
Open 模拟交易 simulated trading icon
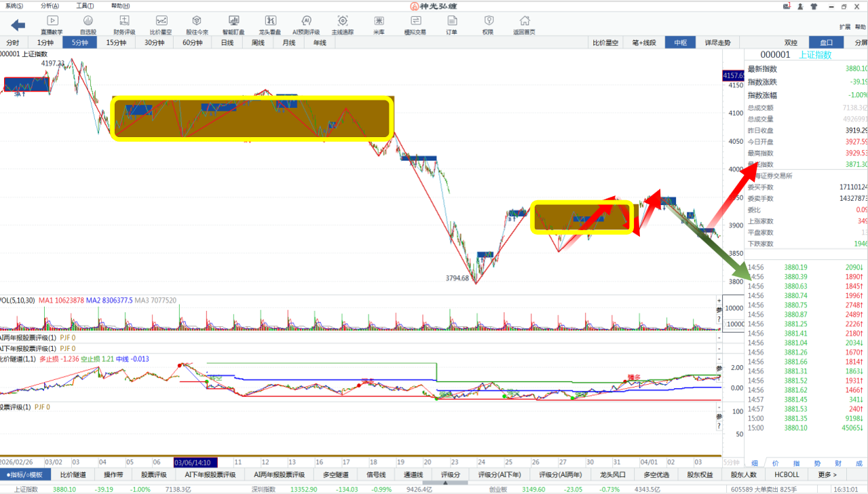415,25
